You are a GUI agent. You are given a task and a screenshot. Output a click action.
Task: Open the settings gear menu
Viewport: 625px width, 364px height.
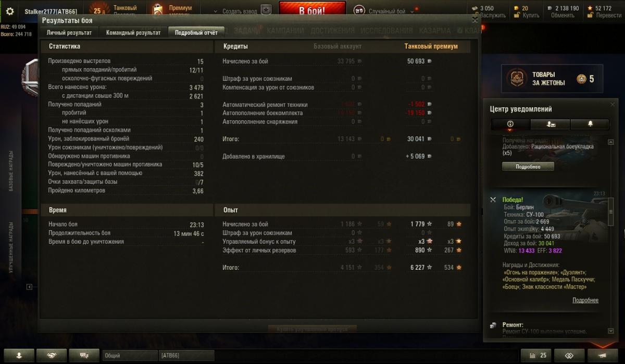[x=9, y=9]
